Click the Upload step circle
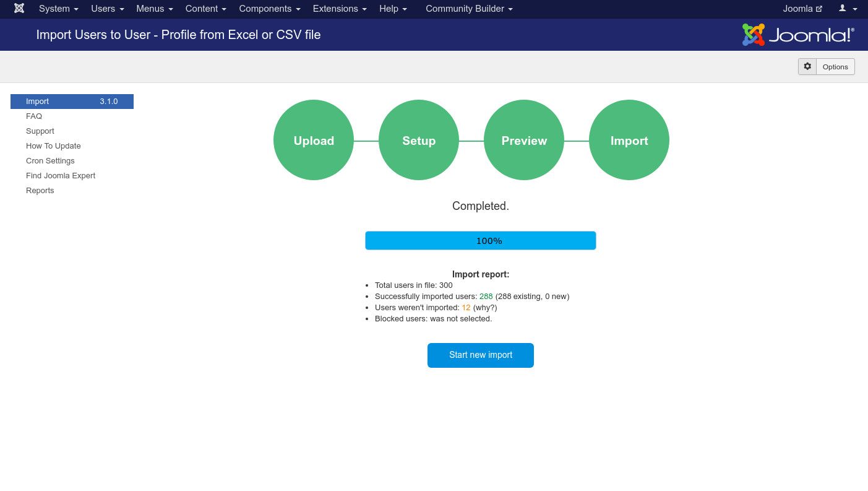868x491 pixels. (x=314, y=140)
